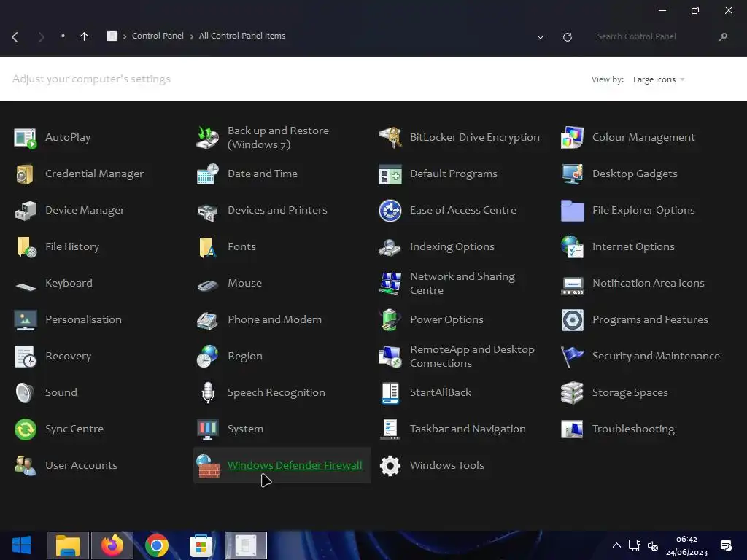
Task: Open the Troubleshooting icon
Action: [572, 429]
